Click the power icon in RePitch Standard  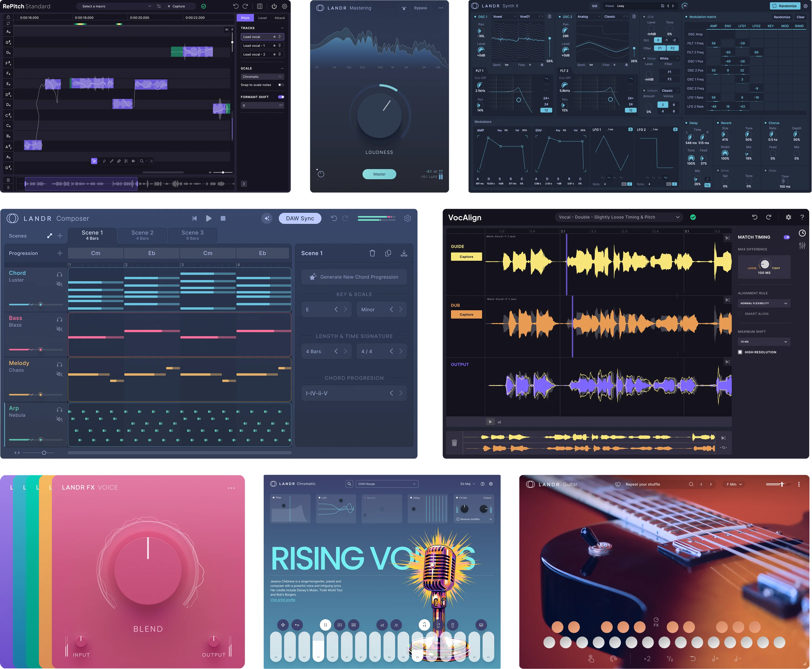tap(274, 6)
